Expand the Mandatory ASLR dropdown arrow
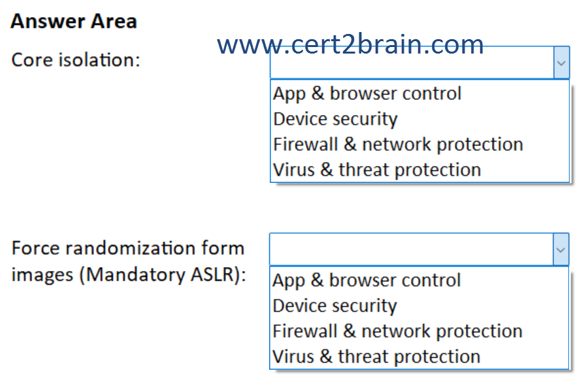Viewport: 588px width, 388px height. point(561,250)
